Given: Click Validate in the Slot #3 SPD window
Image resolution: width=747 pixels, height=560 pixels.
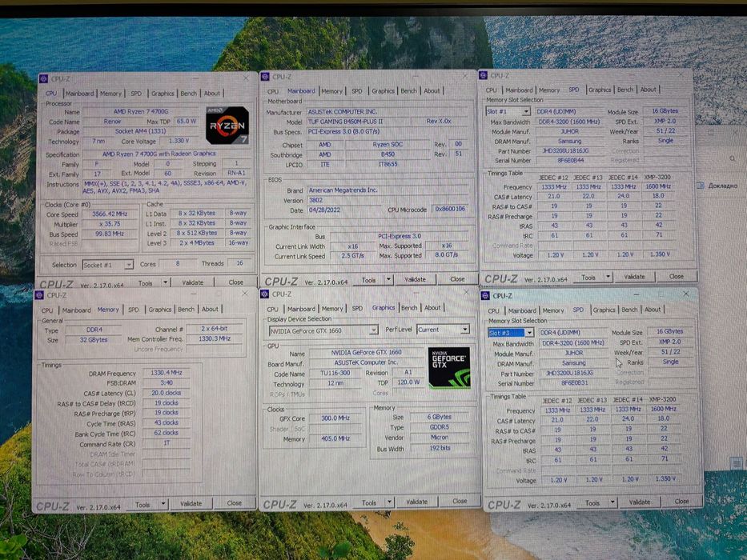Looking at the screenshot, I should (x=640, y=502).
